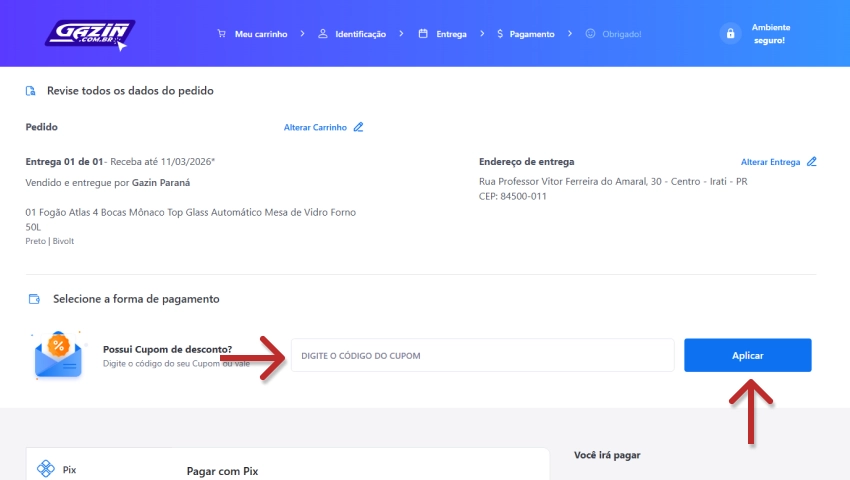
Task: Click the dollar sign icon beside Pagamento
Action: (499, 34)
